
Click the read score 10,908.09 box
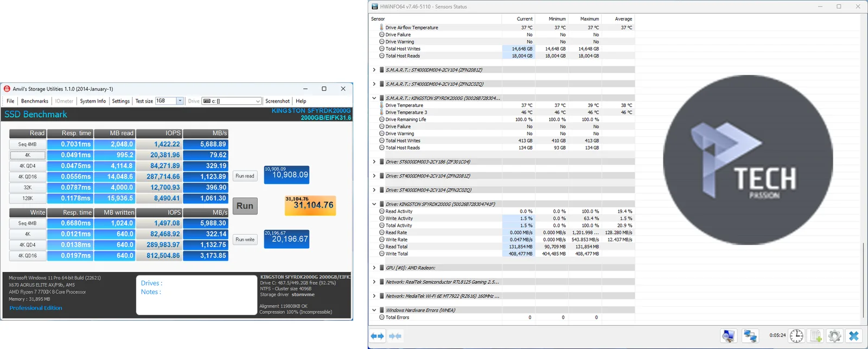pyautogui.click(x=286, y=175)
